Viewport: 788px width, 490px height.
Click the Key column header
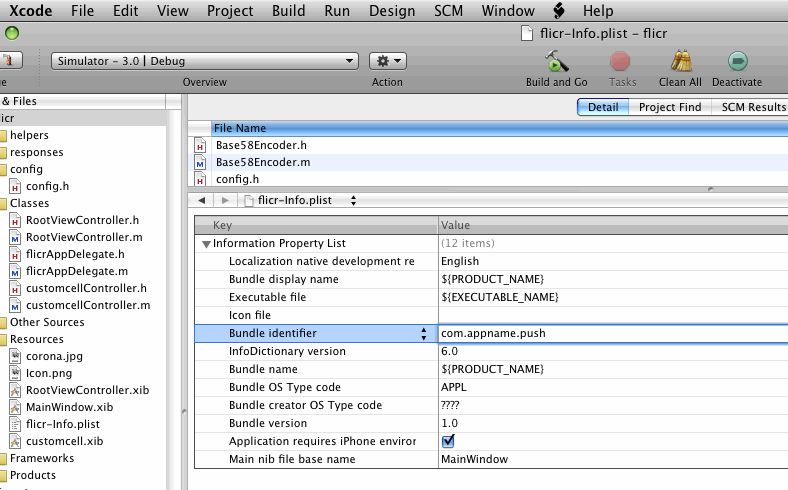tap(317, 225)
